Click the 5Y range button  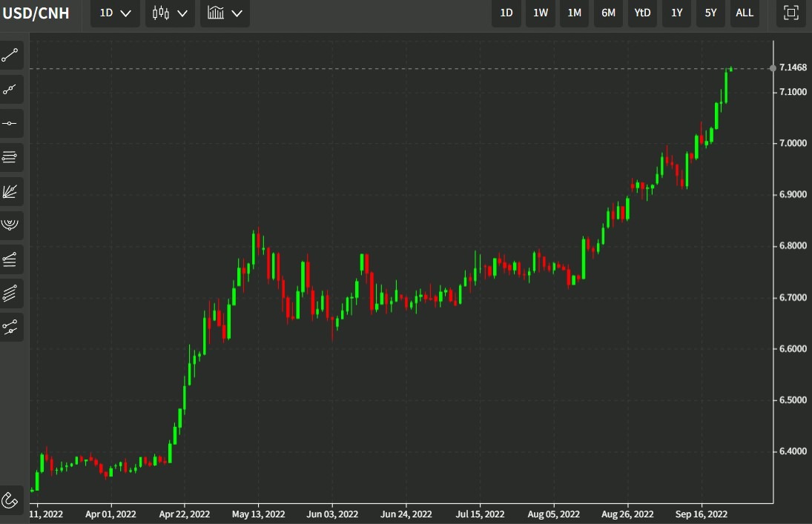(x=710, y=13)
